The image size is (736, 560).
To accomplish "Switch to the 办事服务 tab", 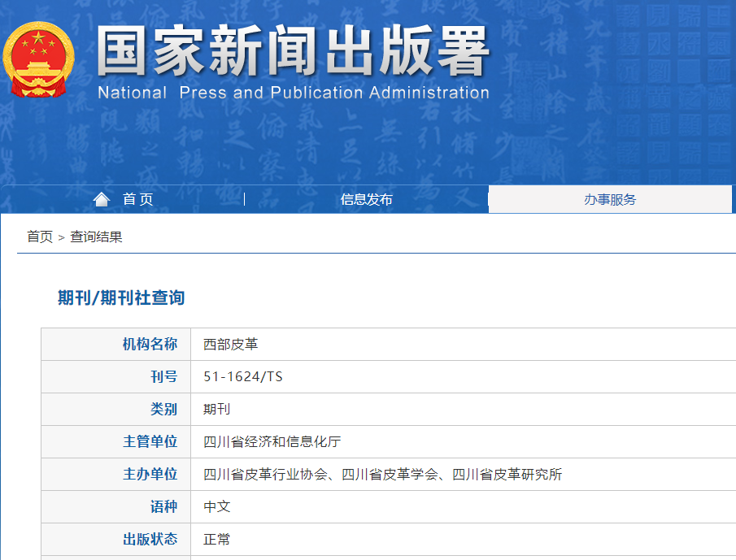I will [x=610, y=199].
